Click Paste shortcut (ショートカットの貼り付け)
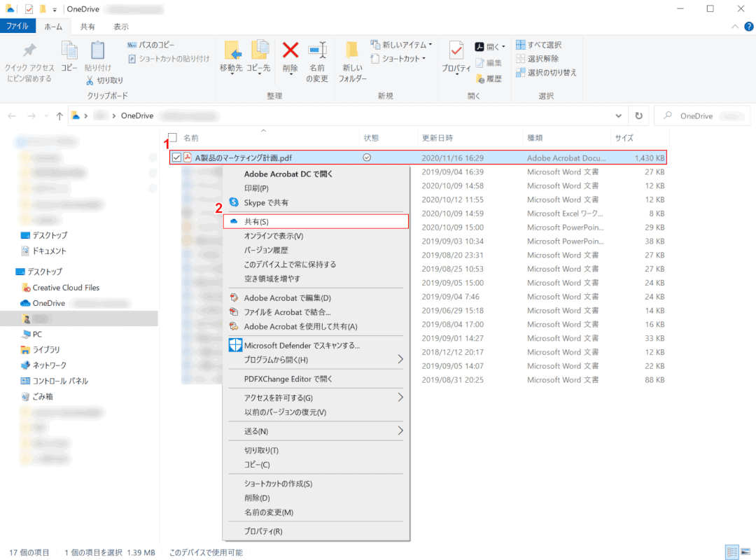The image size is (756, 560). (169, 59)
